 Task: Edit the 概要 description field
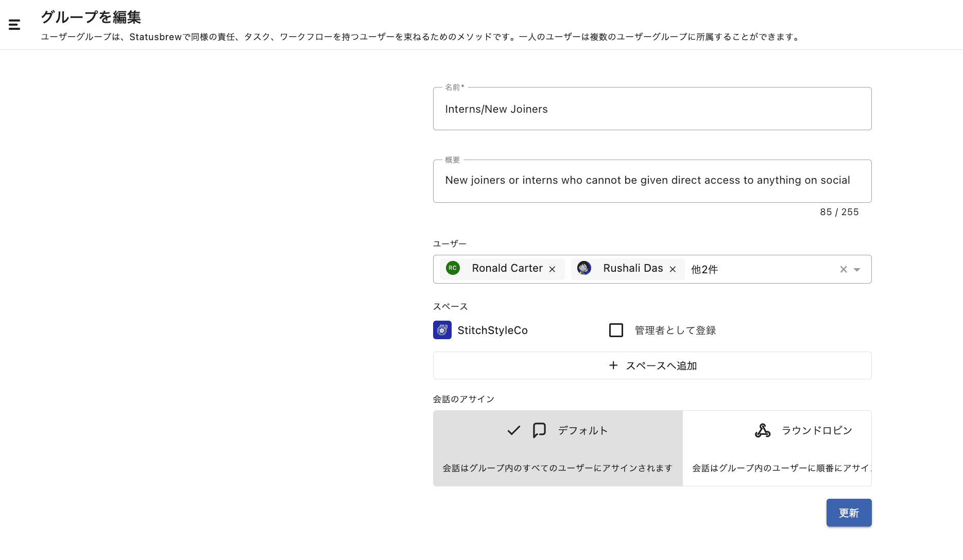click(652, 180)
